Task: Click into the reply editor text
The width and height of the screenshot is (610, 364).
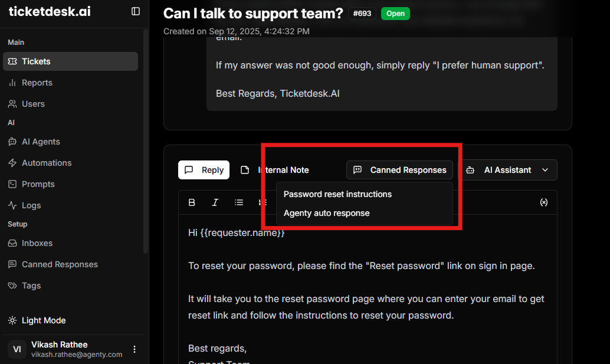Action: pos(368,290)
